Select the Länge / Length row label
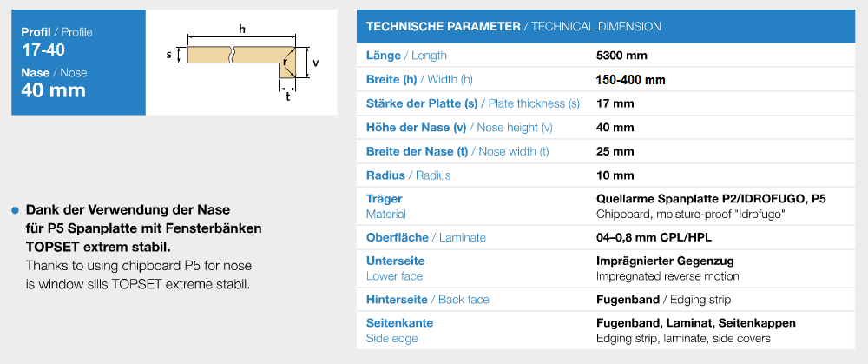Viewport: 868px width, 364px height. (x=406, y=56)
